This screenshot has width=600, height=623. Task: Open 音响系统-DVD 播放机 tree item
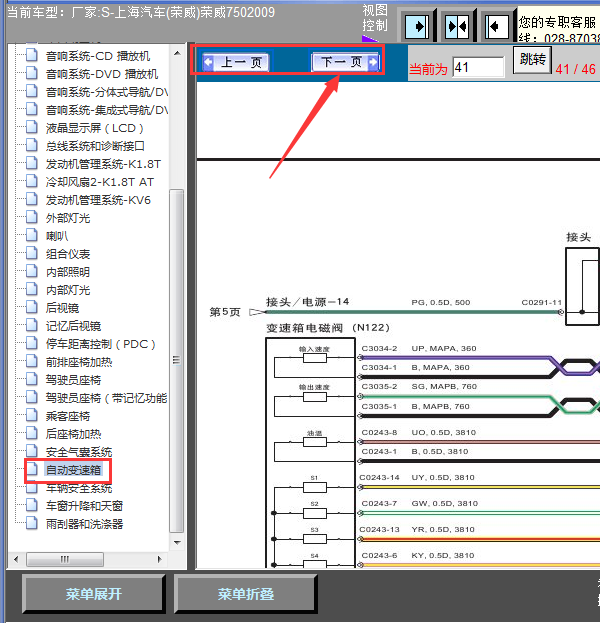tap(102, 74)
